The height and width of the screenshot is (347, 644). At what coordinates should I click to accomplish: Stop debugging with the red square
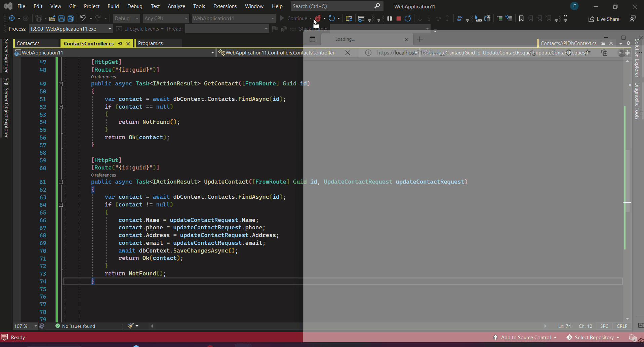pos(398,18)
